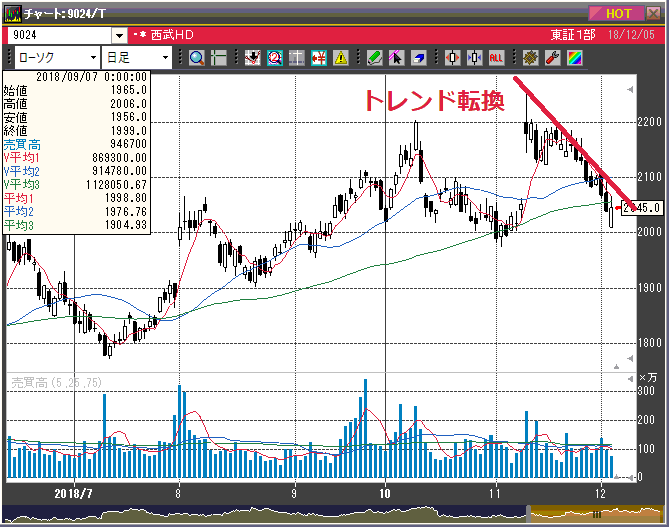The image size is (669, 527).
Task: Click the chart icon with red check mark
Action: (x=253, y=58)
